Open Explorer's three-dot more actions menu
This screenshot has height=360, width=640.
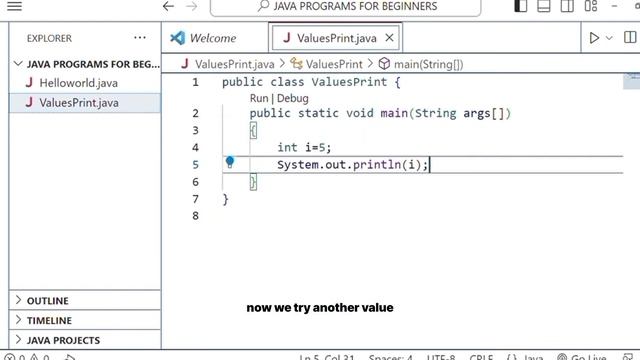(140, 38)
